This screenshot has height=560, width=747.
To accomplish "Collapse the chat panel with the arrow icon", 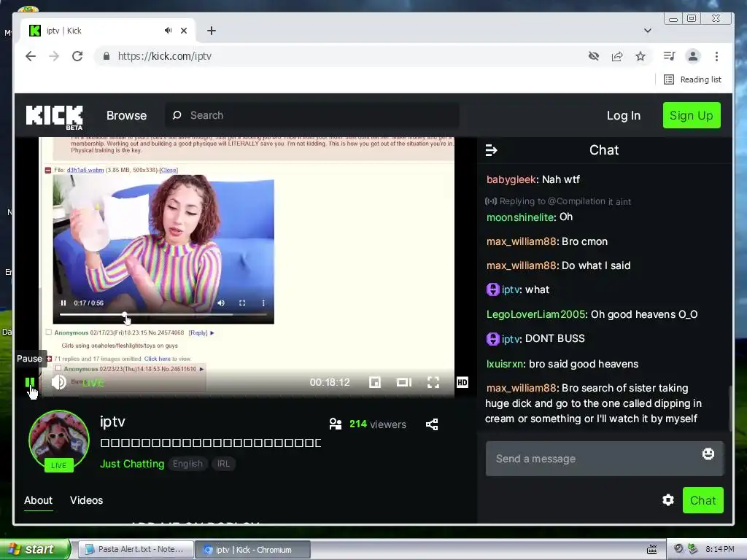I will tap(491, 150).
